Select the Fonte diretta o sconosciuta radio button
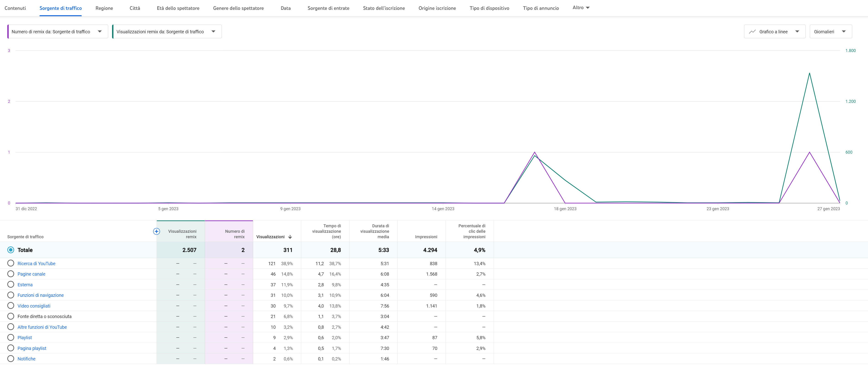 [11, 316]
